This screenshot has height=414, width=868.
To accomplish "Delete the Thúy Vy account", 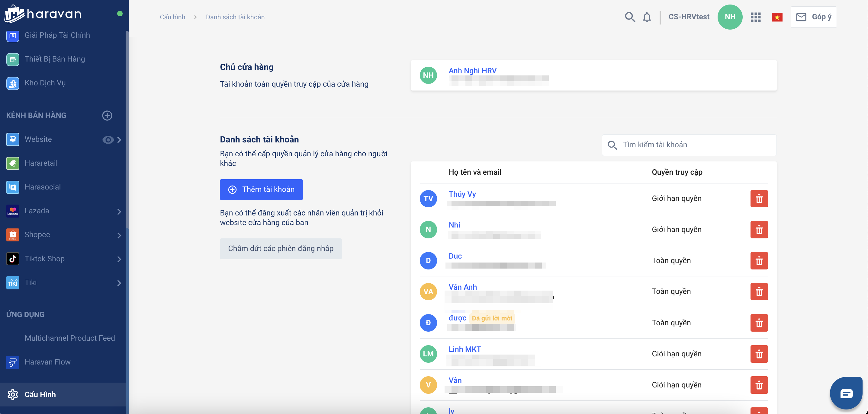I will point(759,199).
